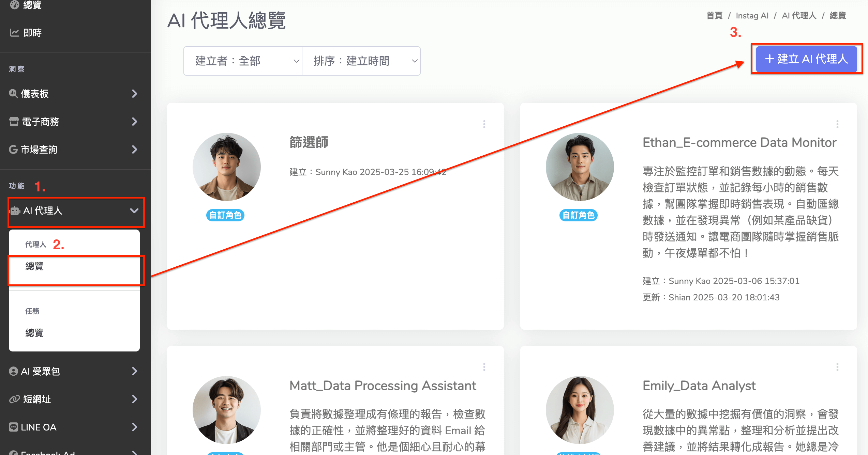Viewport: 868px width, 455px height.
Task: Click the robot icon beside AI 代理人
Action: coord(15,211)
